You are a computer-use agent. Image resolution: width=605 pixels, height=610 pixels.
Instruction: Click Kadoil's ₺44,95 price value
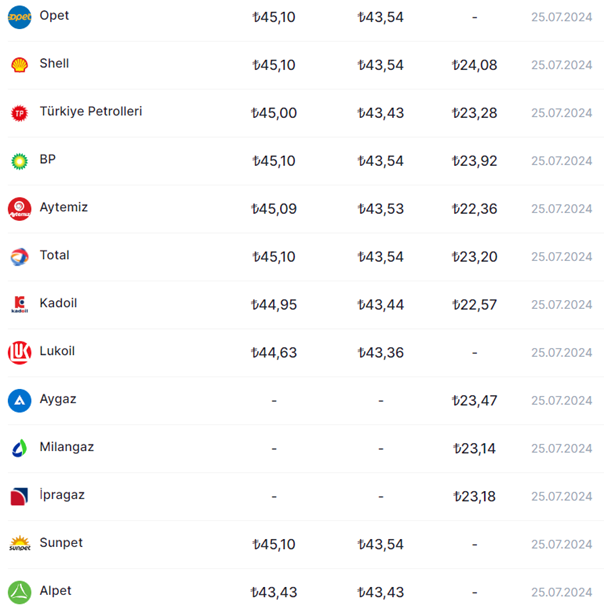click(273, 305)
